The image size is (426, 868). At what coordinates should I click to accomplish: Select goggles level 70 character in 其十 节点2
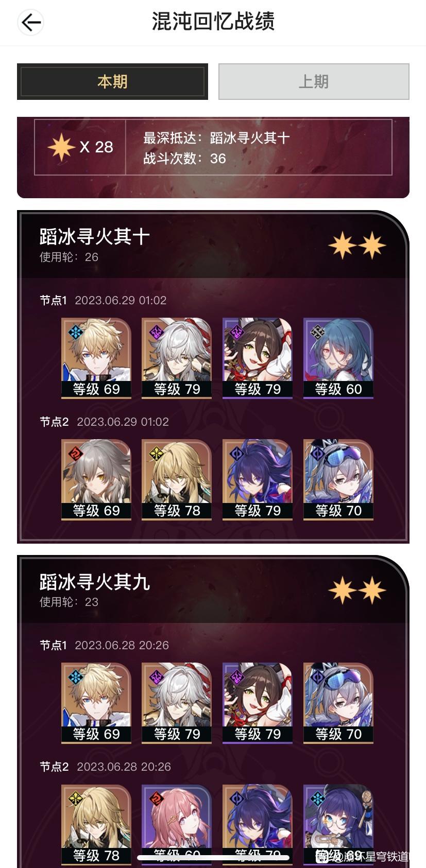point(338,479)
